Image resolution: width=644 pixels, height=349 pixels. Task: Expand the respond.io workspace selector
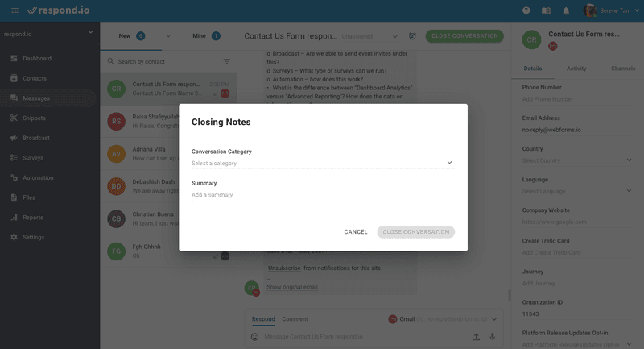point(49,34)
